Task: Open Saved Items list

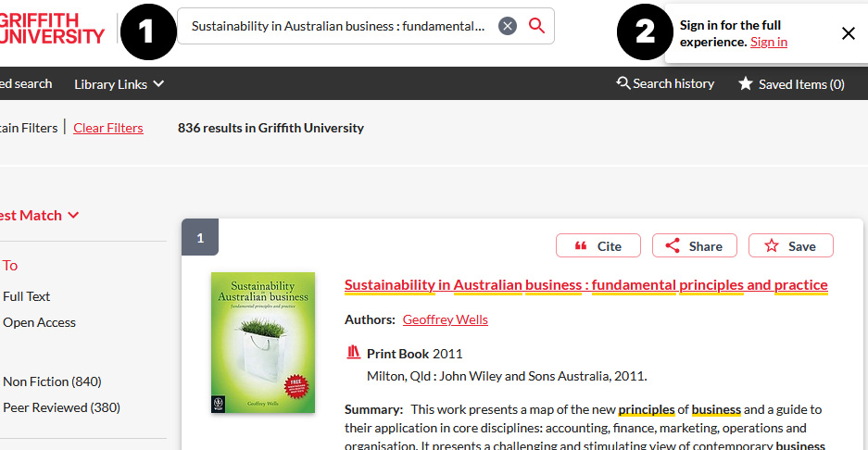Action: (791, 84)
